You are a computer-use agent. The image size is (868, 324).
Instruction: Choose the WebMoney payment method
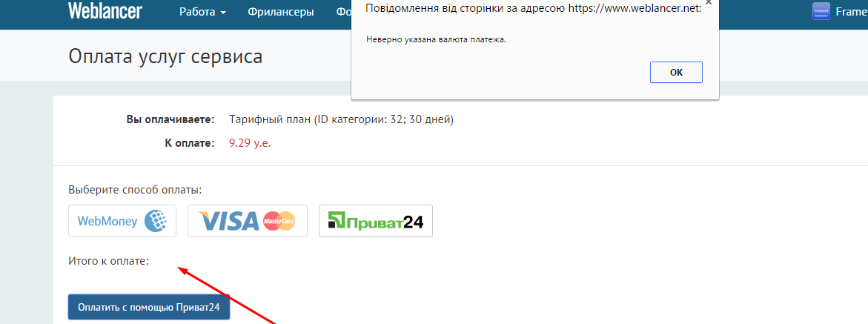point(122,221)
